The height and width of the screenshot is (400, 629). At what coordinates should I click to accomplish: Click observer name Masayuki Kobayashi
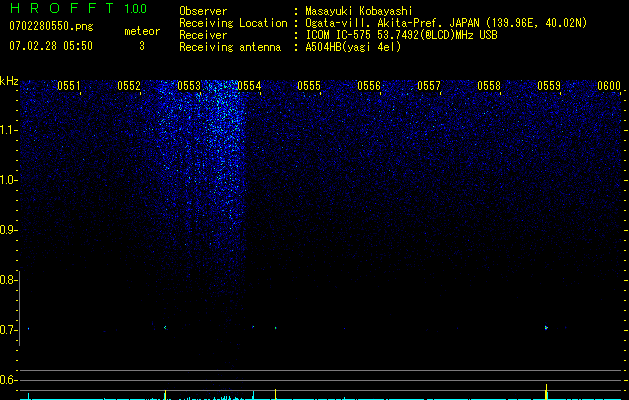[x=359, y=11]
